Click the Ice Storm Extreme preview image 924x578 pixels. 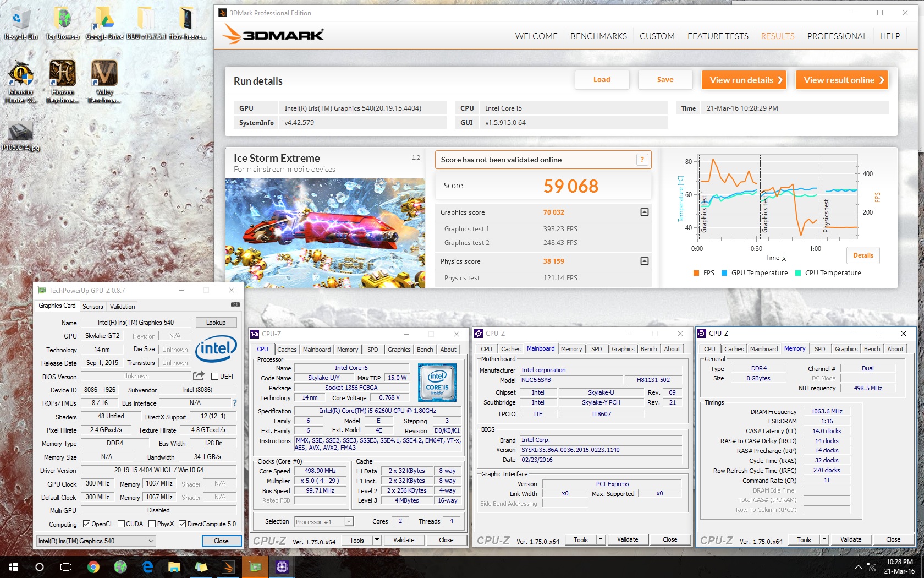(325, 233)
